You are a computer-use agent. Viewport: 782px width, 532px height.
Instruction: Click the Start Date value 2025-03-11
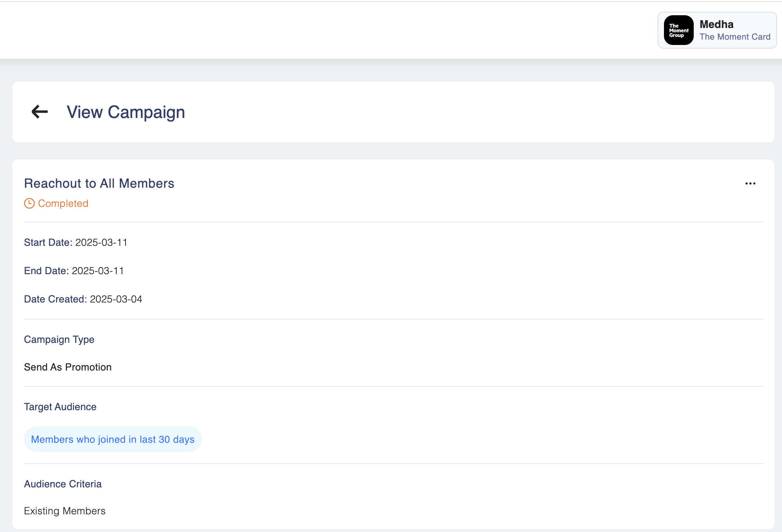101,242
